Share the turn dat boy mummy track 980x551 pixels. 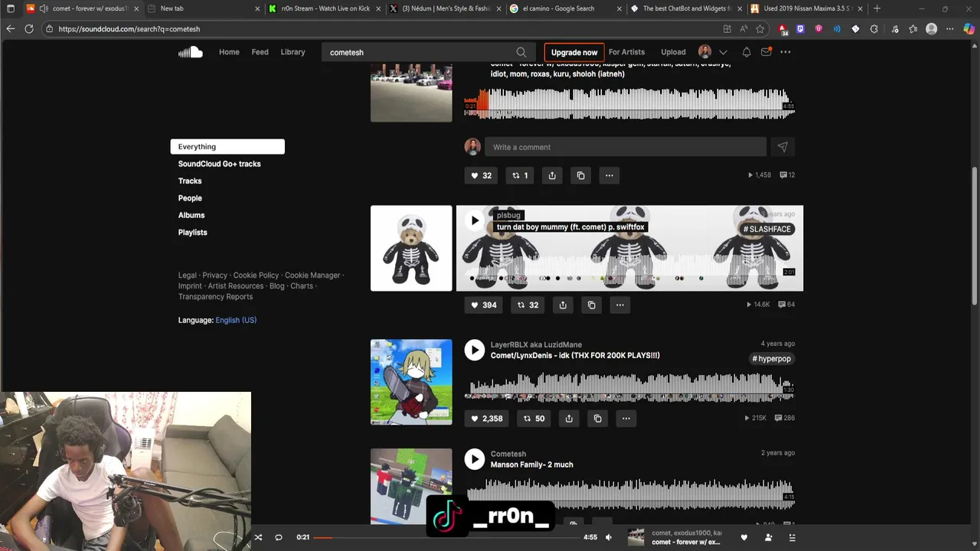(563, 305)
